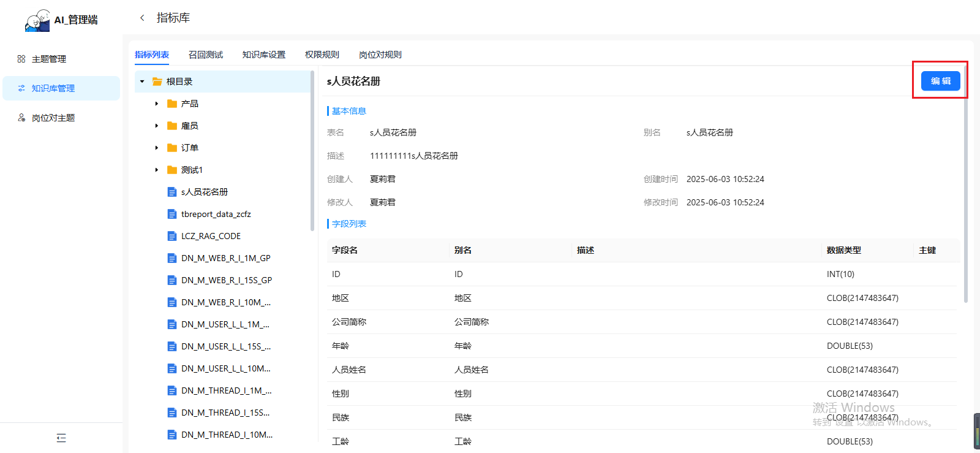
Task: Open 知识库管理 in the sidebar
Action: 53,88
